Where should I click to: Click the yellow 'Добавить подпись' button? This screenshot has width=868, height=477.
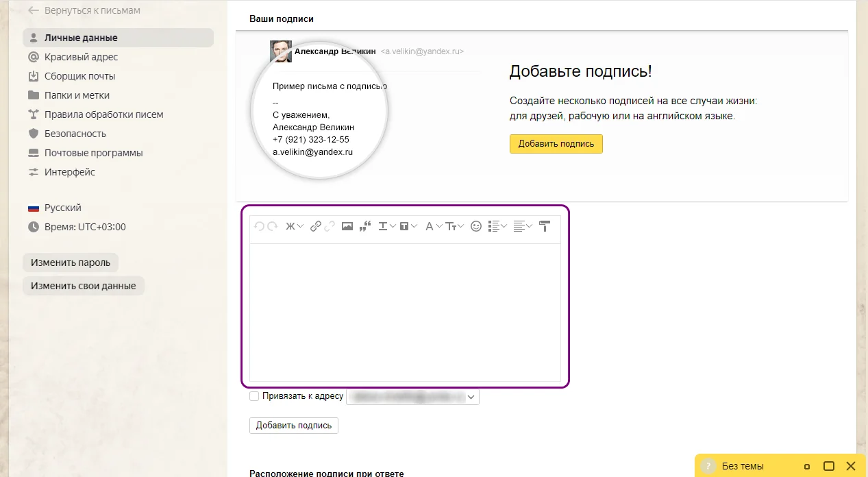click(x=556, y=144)
